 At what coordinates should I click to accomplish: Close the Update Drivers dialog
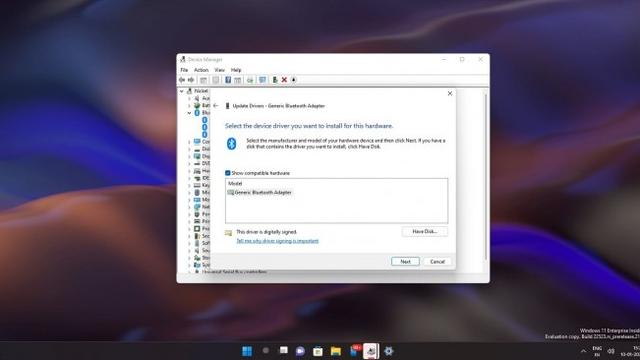point(450,93)
